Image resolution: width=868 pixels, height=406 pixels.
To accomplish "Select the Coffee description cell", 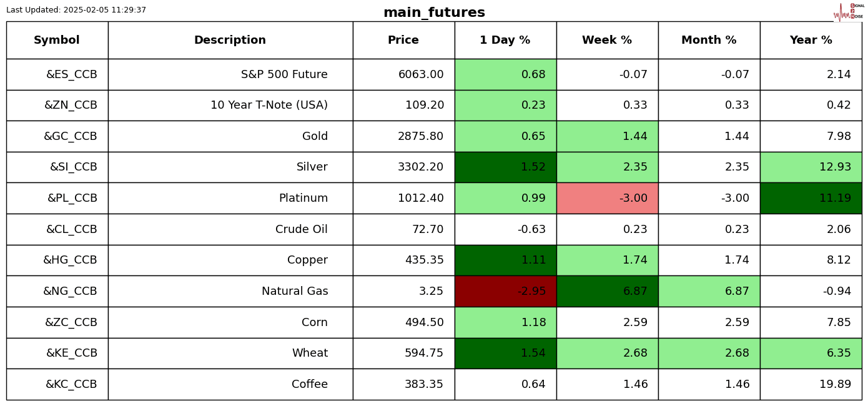I will click(230, 384).
